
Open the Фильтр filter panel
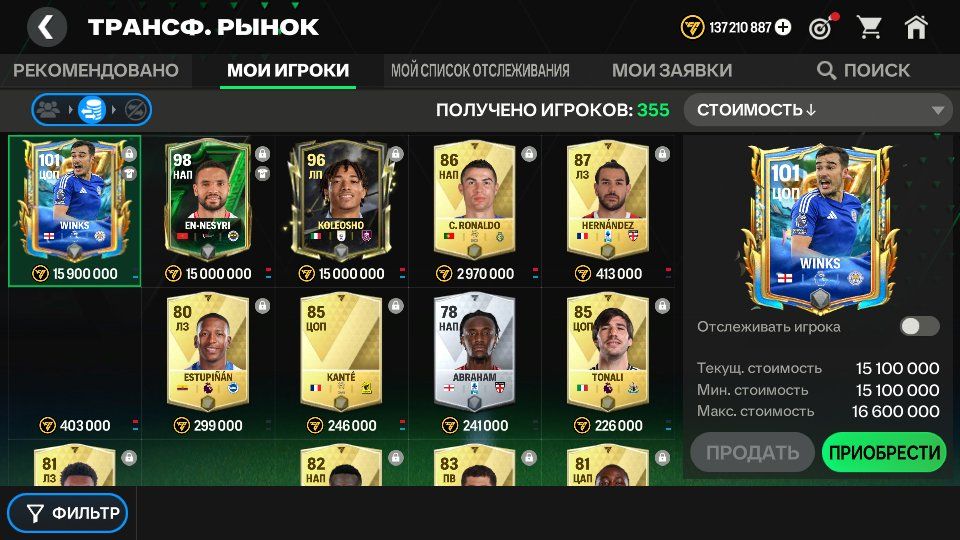point(68,512)
